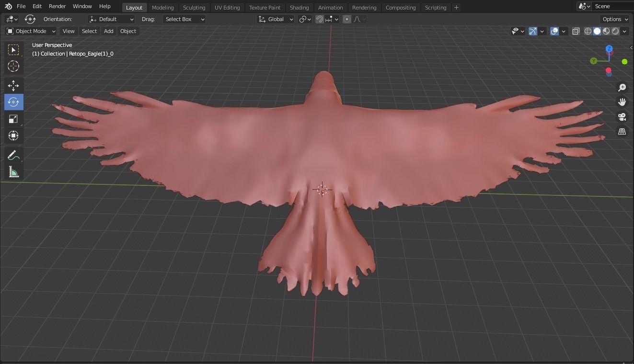This screenshot has width=634, height=364.
Task: Toggle show overlays button
Action: point(554,31)
